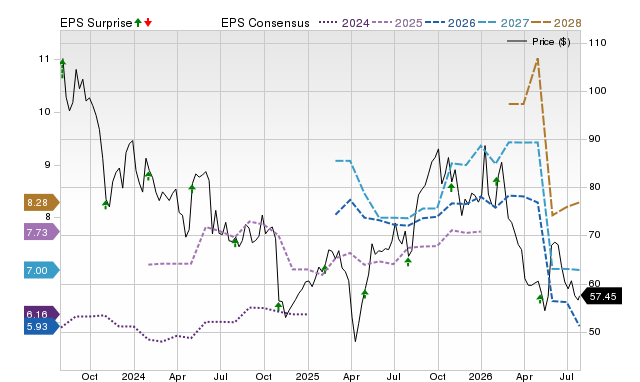This screenshot has height=382, width=640.
Task: Click the November 2025 EPS surprise arrow
Action: (x=451, y=187)
